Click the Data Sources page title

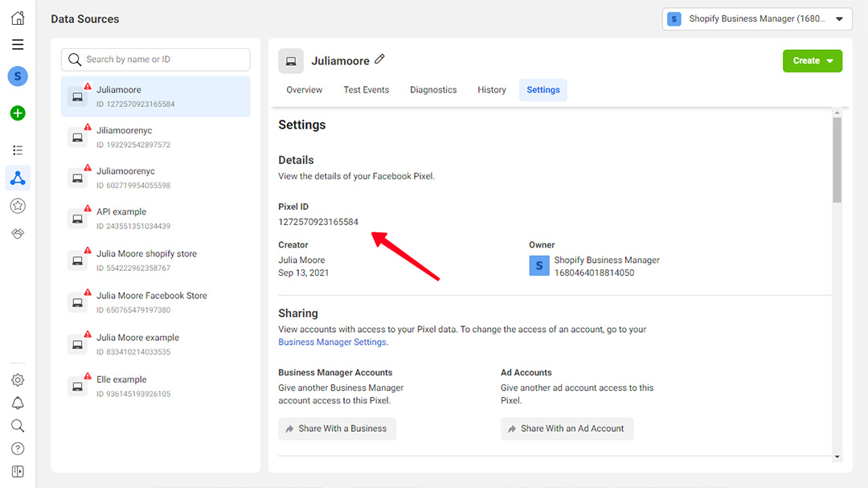click(84, 18)
